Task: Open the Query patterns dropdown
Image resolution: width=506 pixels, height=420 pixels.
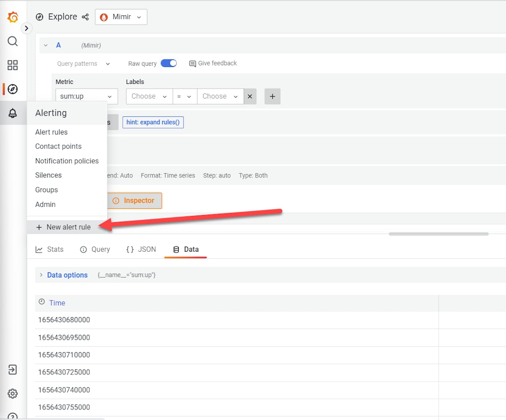Action: (x=83, y=63)
